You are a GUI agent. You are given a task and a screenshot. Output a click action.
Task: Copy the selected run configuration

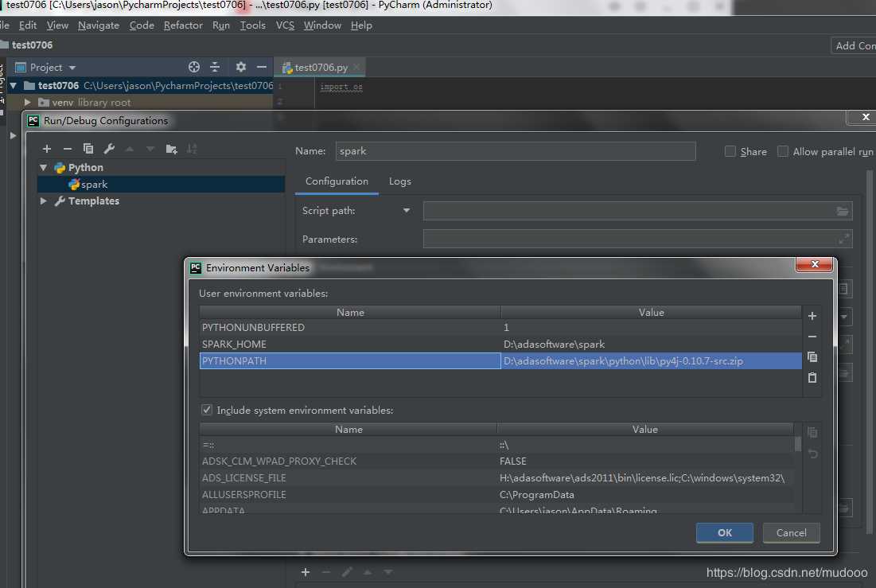pyautogui.click(x=88, y=149)
